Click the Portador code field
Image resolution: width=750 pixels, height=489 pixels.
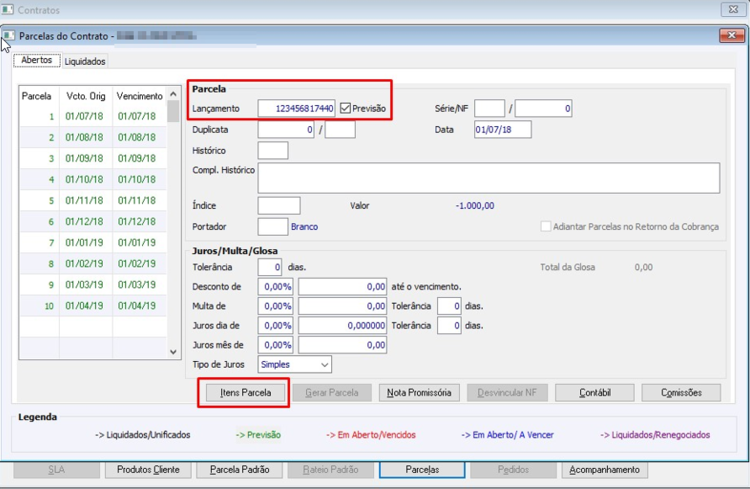click(x=273, y=227)
